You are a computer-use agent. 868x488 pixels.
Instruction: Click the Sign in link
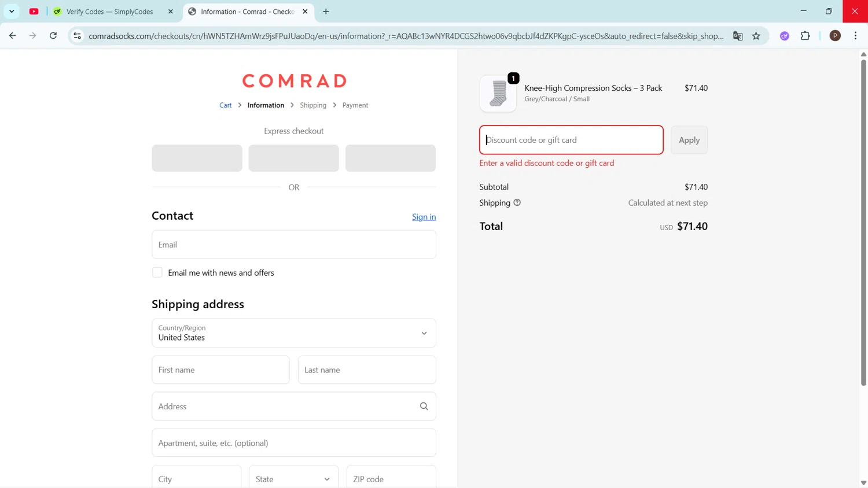[424, 217]
